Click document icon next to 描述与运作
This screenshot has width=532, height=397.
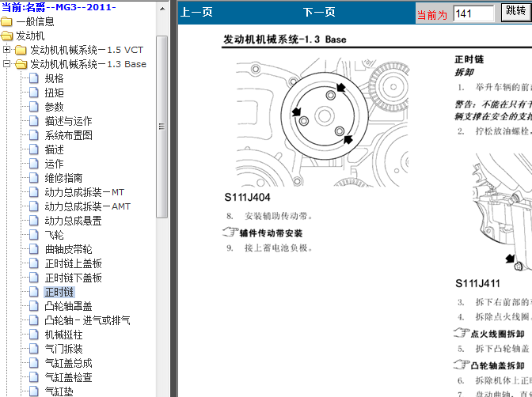(33, 121)
